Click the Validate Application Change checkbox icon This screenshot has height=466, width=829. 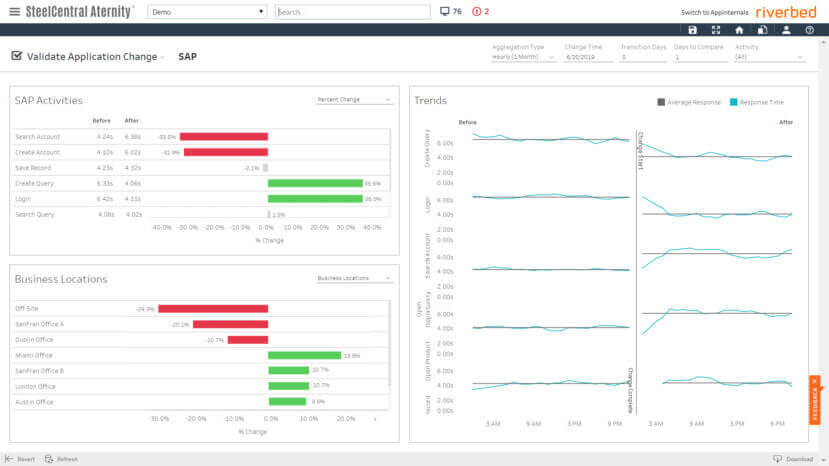(16, 56)
